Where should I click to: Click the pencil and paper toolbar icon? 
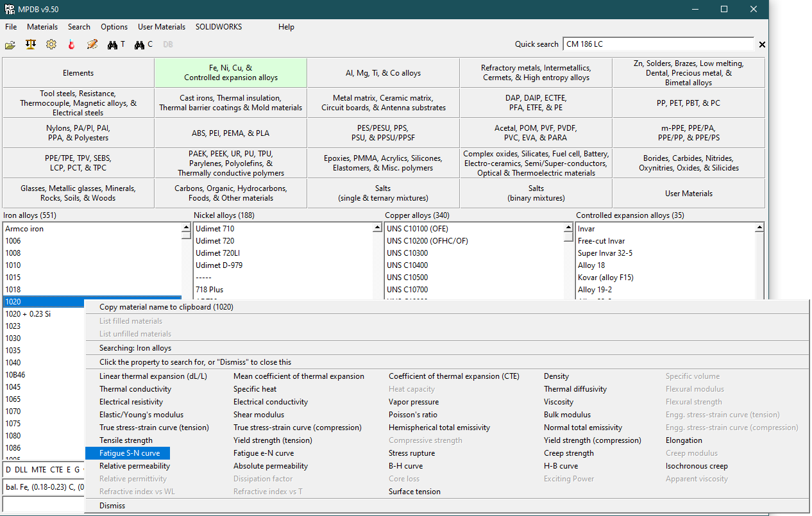click(x=92, y=45)
